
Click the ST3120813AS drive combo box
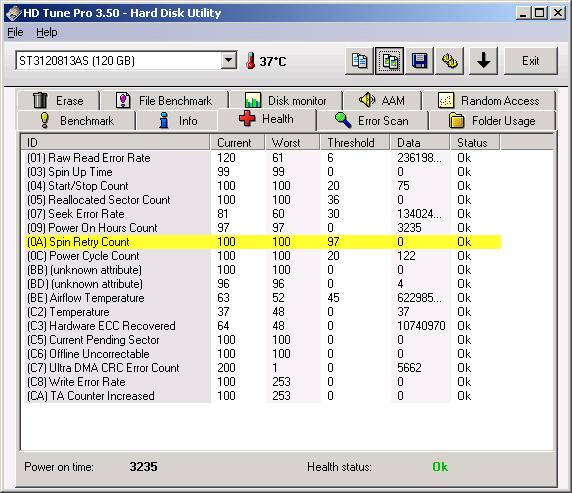coord(126,60)
